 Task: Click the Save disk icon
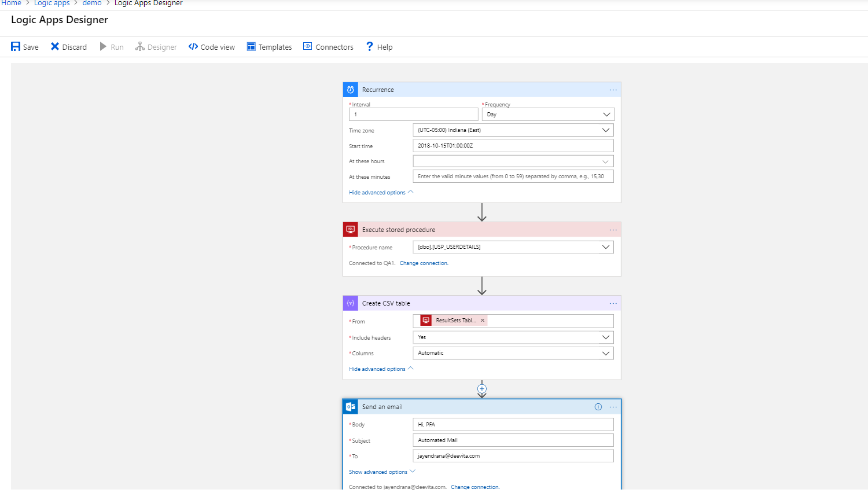16,47
